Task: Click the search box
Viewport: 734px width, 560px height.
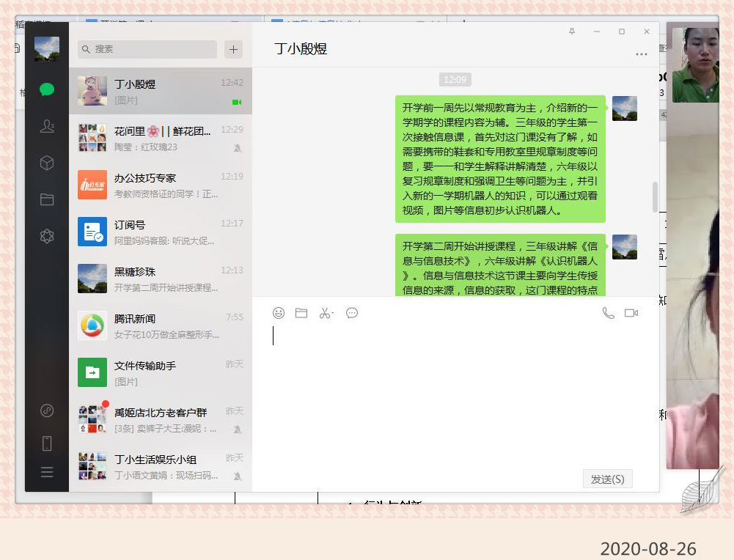Action: click(147, 49)
